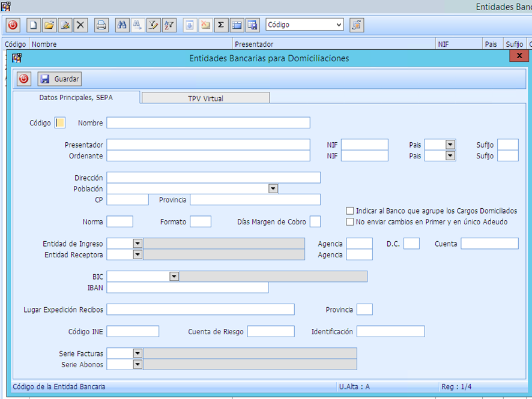The image size is (532, 399).
Task: Enable 'Indicar al Banco que agrupe los Cargos Domiciliados'
Action: (x=350, y=211)
